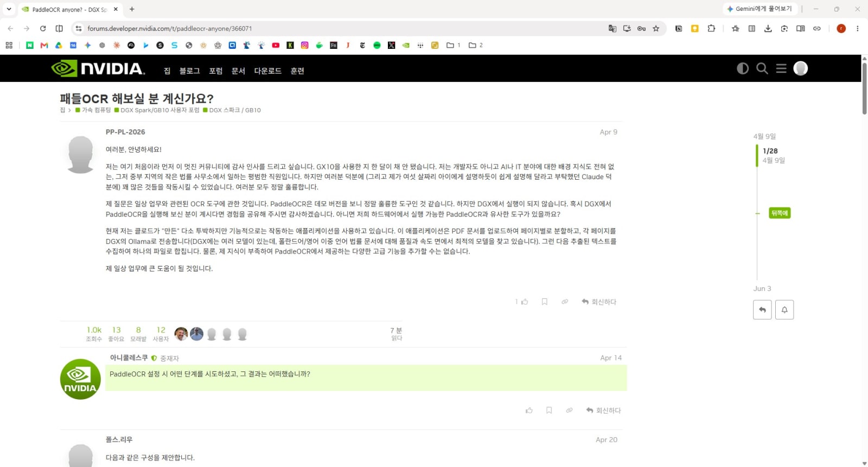Open the 훈련 menu item
The image size is (868, 467).
(x=297, y=71)
